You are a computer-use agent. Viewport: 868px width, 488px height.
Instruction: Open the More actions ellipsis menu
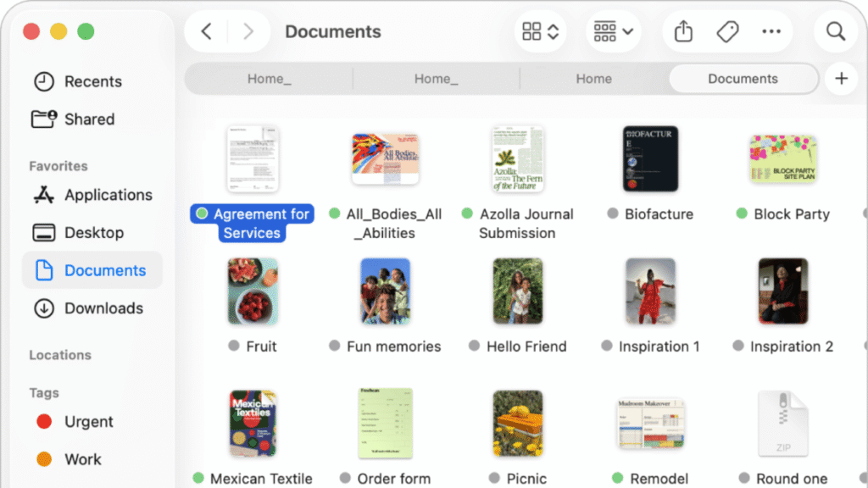pyautogui.click(x=771, y=31)
